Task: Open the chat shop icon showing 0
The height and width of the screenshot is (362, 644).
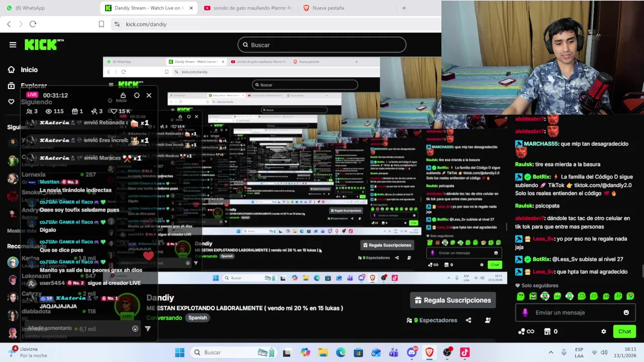Action: click(550, 331)
